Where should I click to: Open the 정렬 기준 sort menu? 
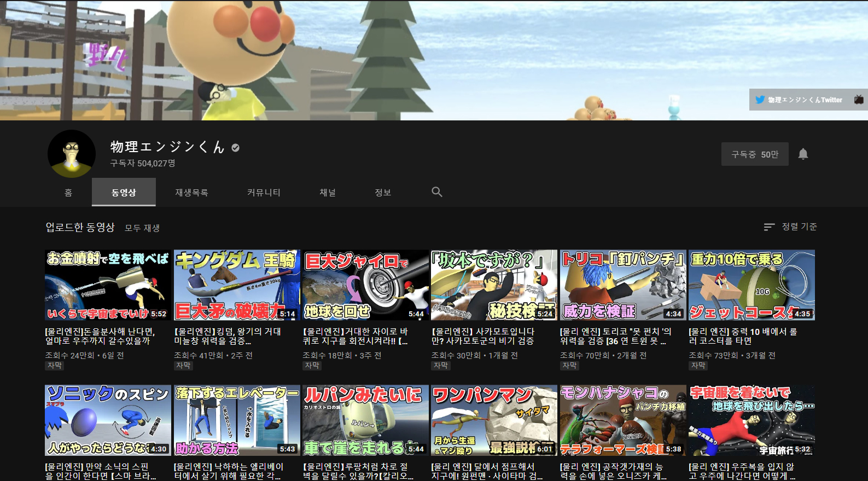[x=790, y=227]
